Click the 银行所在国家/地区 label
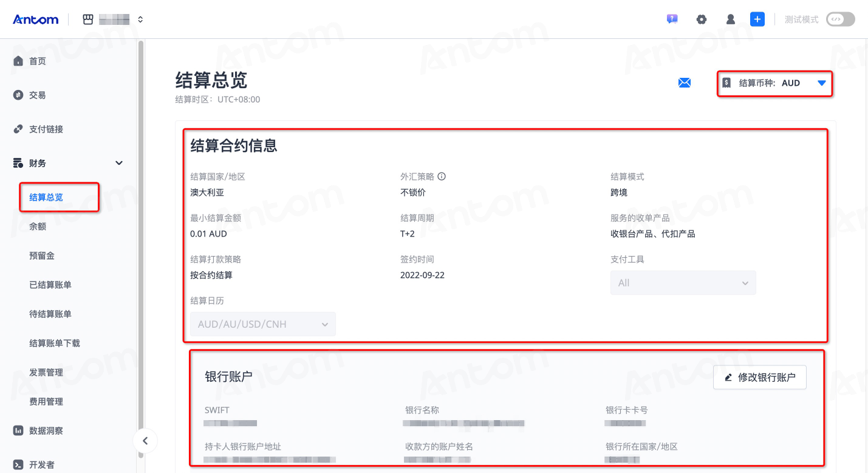The image size is (868, 473). 641,446
